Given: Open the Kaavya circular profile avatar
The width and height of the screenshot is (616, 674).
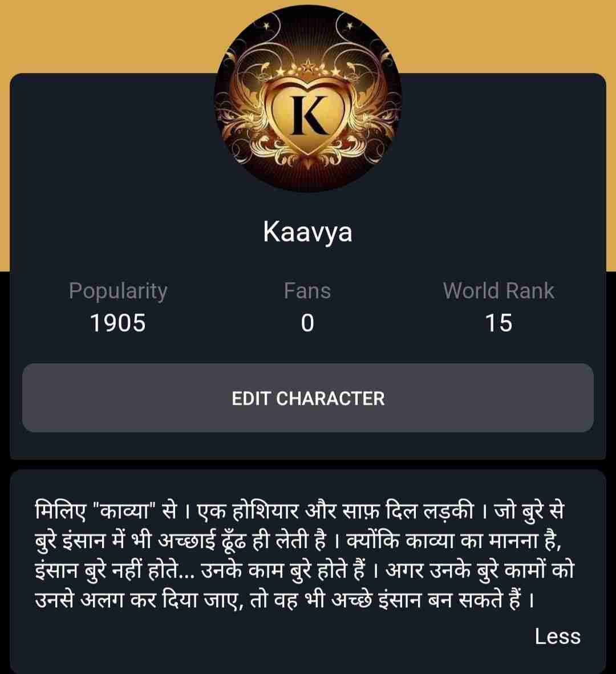Looking at the screenshot, I should pos(308,99).
